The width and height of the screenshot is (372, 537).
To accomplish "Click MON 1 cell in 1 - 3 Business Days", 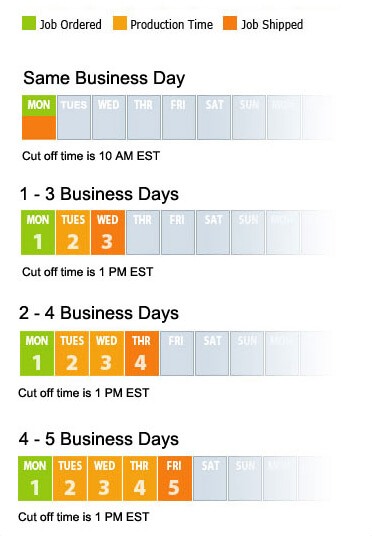I will (38, 232).
